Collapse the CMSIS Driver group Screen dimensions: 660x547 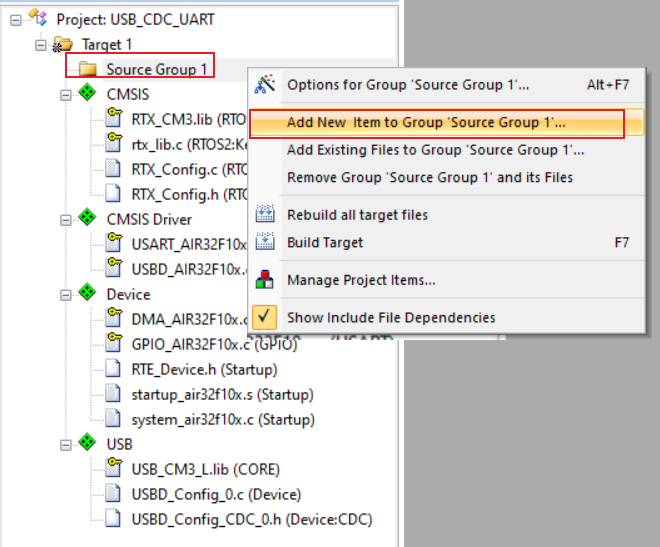click(x=66, y=220)
